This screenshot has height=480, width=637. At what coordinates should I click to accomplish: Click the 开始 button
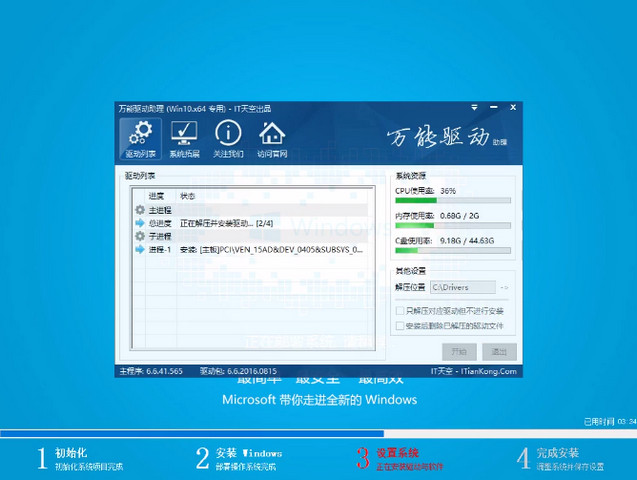pos(459,351)
